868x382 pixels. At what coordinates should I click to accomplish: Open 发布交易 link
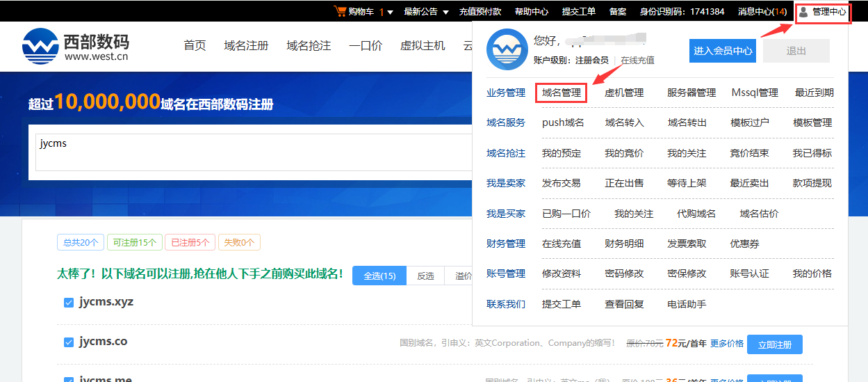[x=562, y=183]
